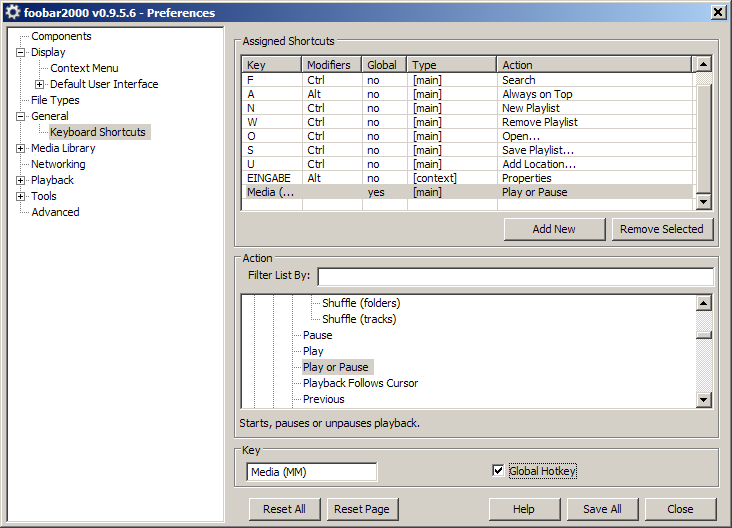Select Shuffle (tracks) in action list
The image size is (732, 528).
359,319
